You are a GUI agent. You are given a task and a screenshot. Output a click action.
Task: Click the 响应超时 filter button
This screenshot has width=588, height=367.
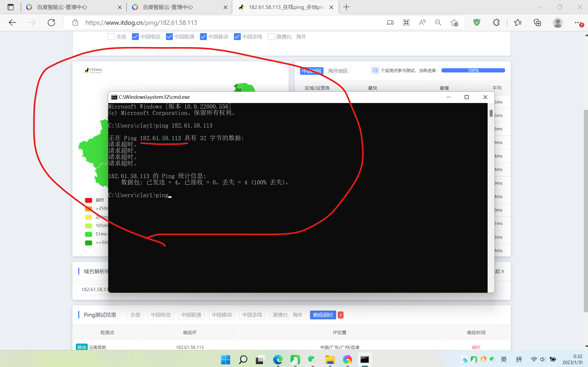(x=323, y=315)
